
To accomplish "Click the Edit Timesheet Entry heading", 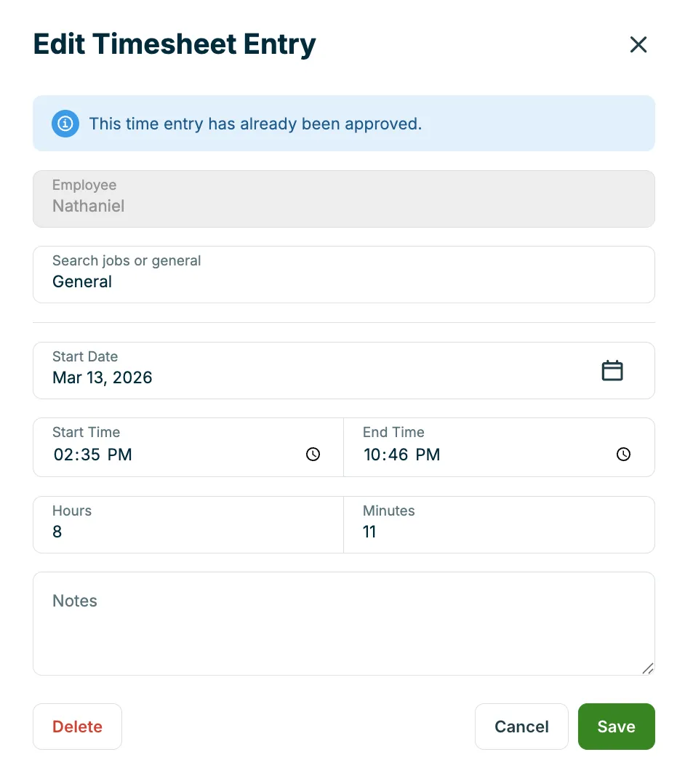I will 175,44.
